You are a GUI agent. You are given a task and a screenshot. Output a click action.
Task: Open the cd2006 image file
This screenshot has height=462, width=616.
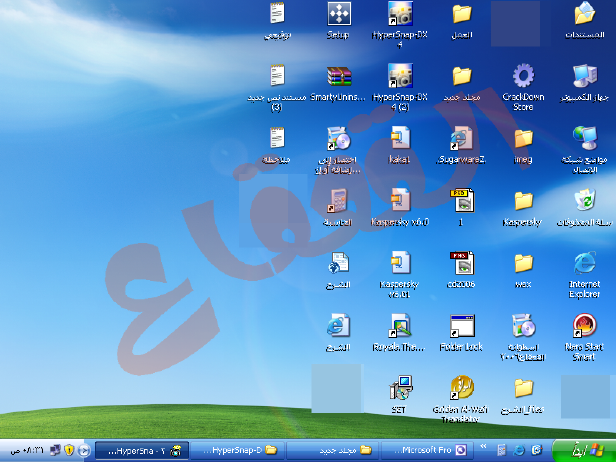tap(461, 265)
